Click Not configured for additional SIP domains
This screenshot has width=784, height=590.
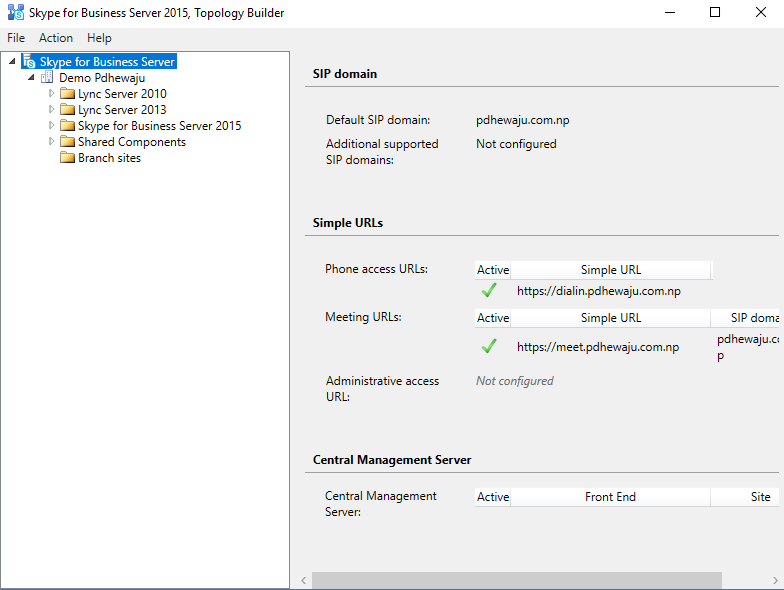516,144
